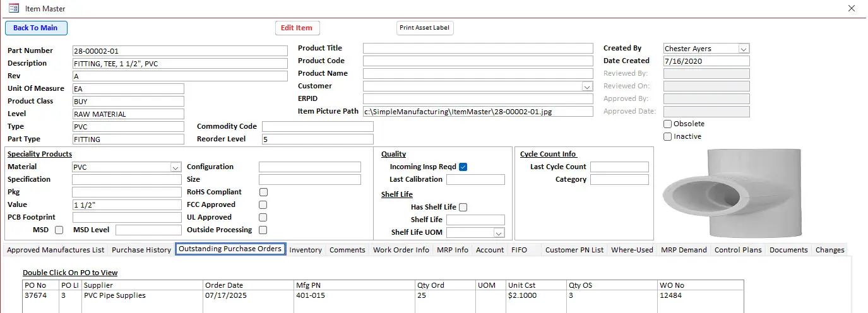The image size is (868, 313).
Task: Open the Created By dropdown
Action: 743,49
